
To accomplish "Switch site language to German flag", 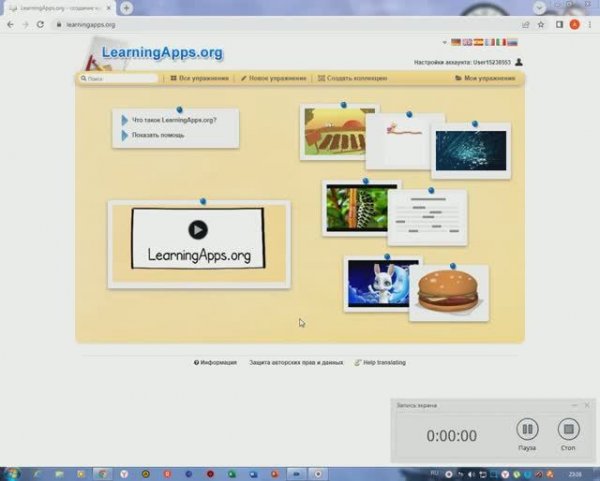I will tap(456, 42).
